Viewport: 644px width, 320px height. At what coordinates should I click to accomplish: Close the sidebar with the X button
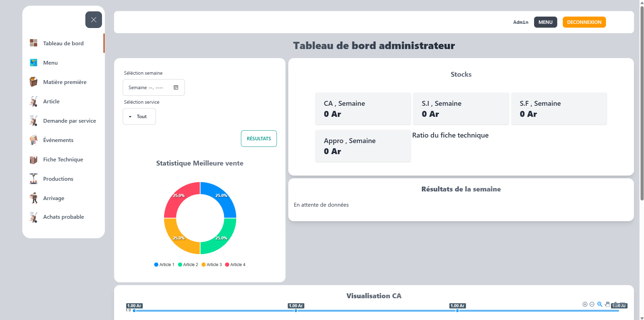[x=94, y=20]
